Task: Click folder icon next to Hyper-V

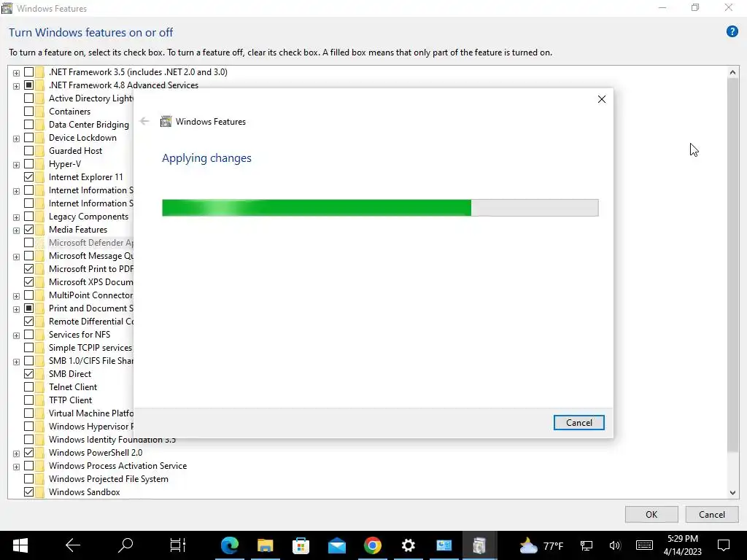Action: coord(40,164)
